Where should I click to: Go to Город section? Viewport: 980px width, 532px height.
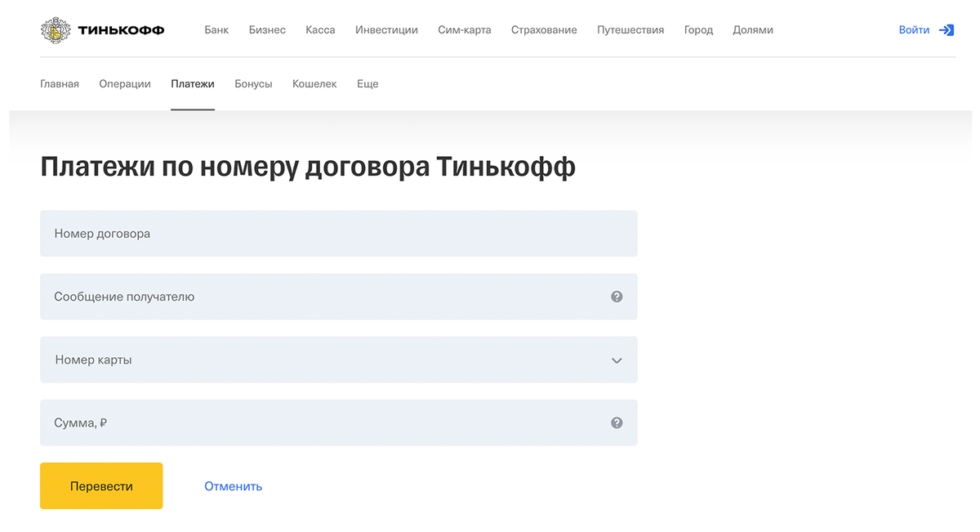click(x=698, y=30)
